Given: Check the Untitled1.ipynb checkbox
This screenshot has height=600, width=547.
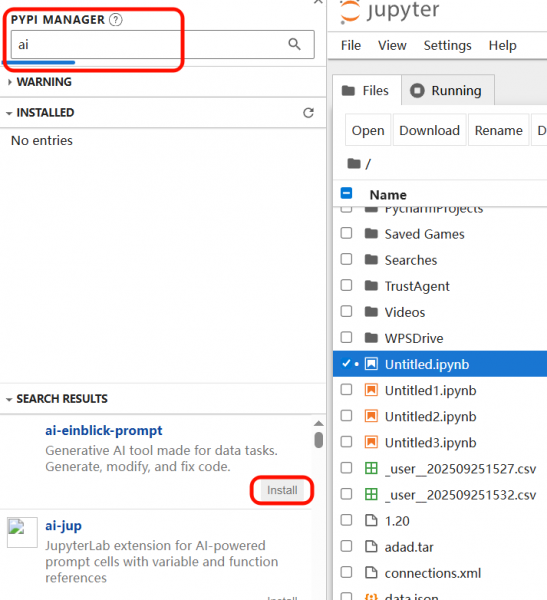Looking at the screenshot, I should tap(346, 389).
